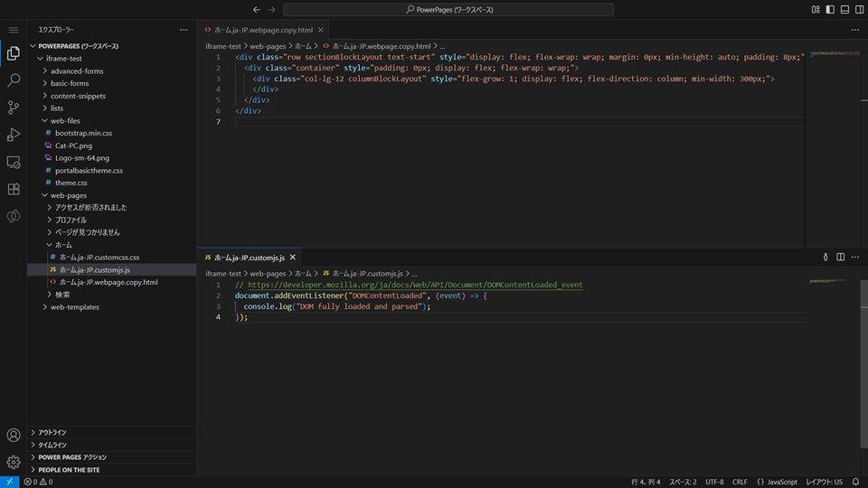Split the lower editor group
Image resolution: width=868 pixels, height=488 pixels.
click(x=840, y=258)
